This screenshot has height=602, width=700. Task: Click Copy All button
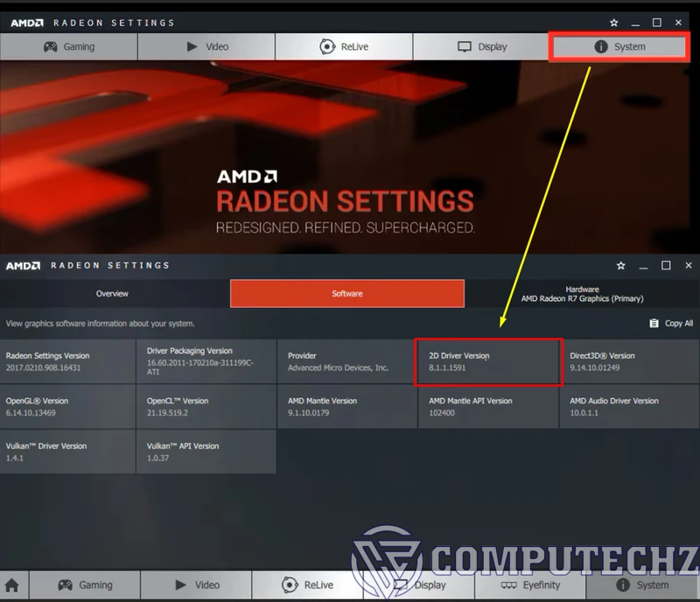671,324
